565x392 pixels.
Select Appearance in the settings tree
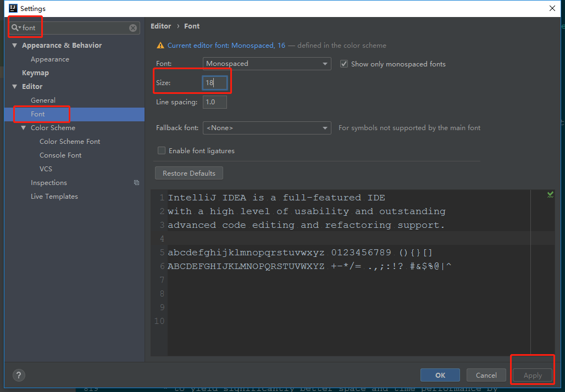[49, 59]
